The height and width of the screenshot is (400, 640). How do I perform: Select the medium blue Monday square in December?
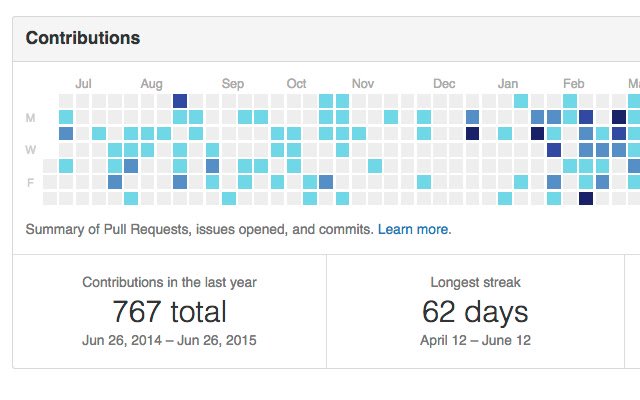tap(472, 117)
